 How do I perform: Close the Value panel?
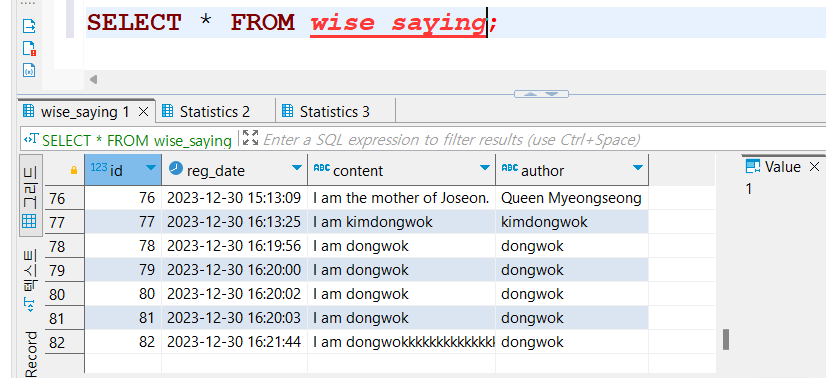click(x=814, y=167)
